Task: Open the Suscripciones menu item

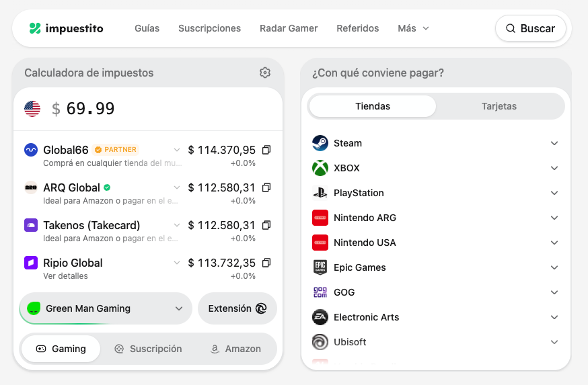Action: [x=210, y=28]
